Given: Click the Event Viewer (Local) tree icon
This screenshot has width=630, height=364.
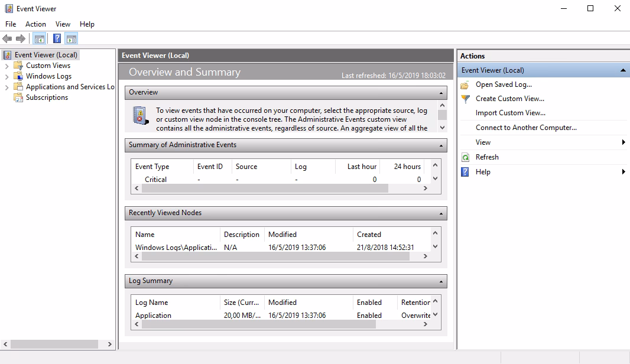Looking at the screenshot, I should 7,55.
